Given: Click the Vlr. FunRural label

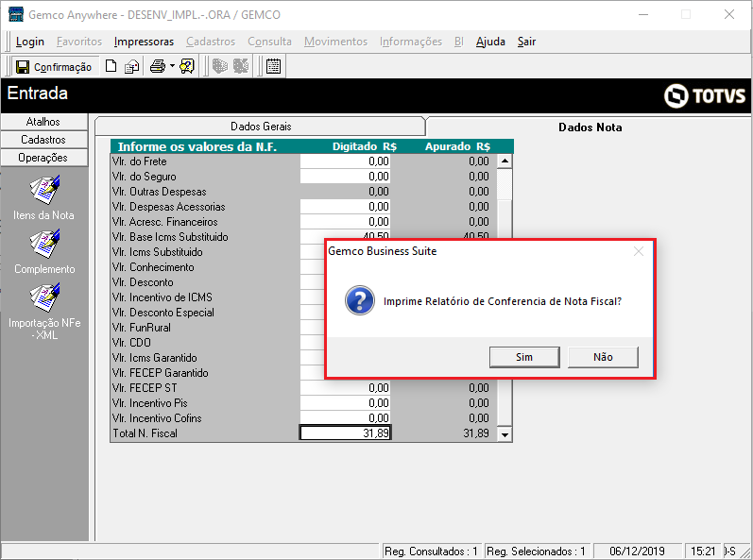Looking at the screenshot, I should (141, 328).
